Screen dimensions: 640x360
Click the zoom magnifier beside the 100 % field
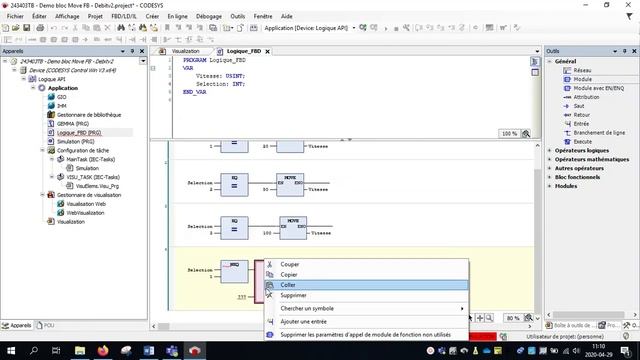pos(526,133)
